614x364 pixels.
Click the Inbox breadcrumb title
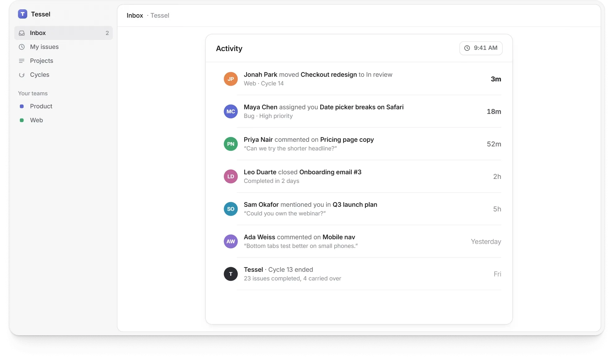point(135,15)
